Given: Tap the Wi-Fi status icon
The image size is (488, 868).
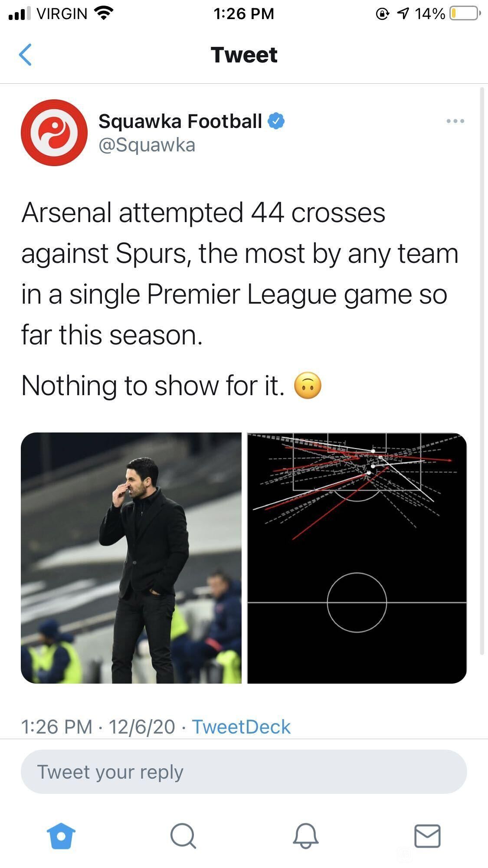Looking at the screenshot, I should click(x=103, y=14).
